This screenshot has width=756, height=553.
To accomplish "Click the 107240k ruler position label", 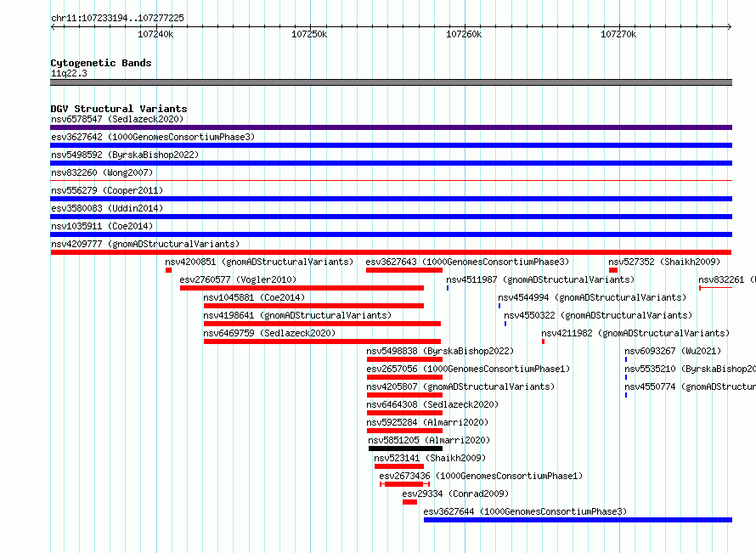I will 155,34.
